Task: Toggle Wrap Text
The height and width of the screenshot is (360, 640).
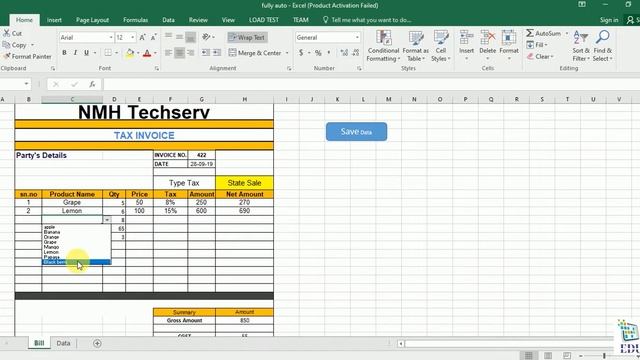Action: click(247, 37)
